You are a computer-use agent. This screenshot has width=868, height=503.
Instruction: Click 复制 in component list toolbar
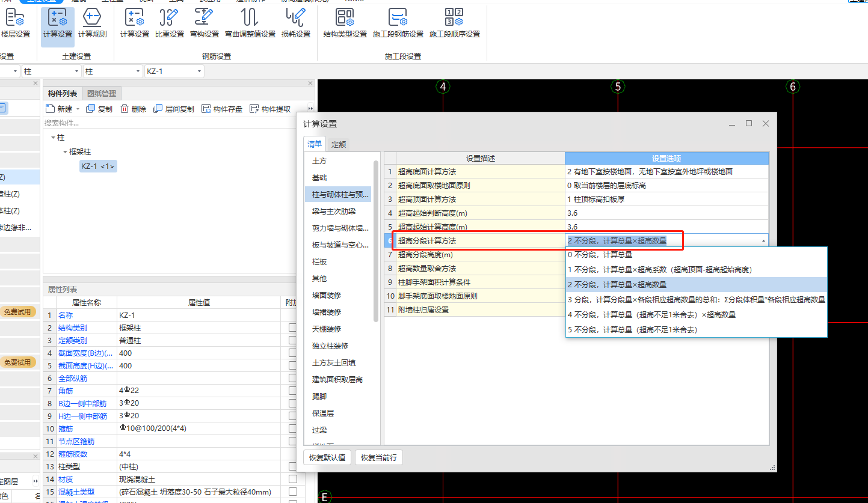pos(99,109)
